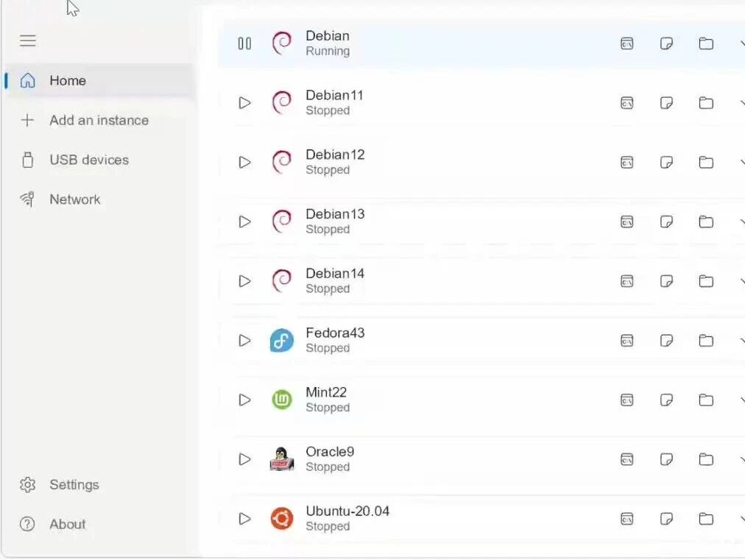Open terminal for Oracle9 row
The height and width of the screenshot is (560, 745).
pos(626,459)
